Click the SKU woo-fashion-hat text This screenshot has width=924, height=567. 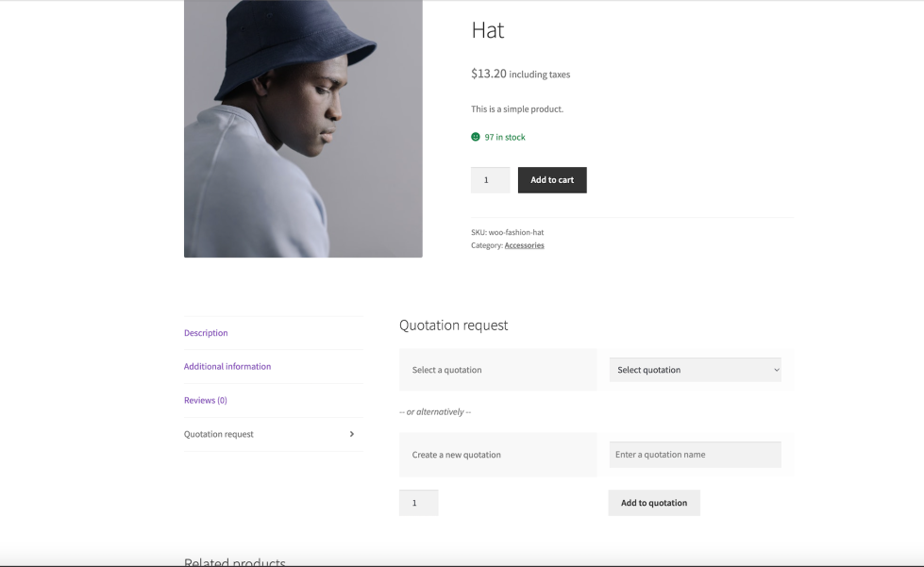508,232
